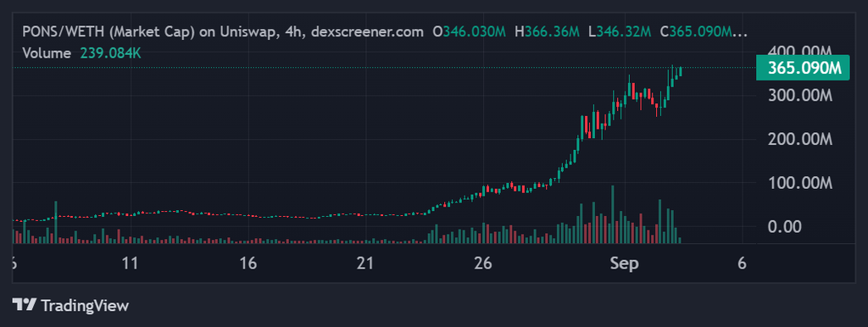Viewport: 868px width, 327px height.
Task: Select the Volume 239.084K indicator label
Action: click(82, 53)
